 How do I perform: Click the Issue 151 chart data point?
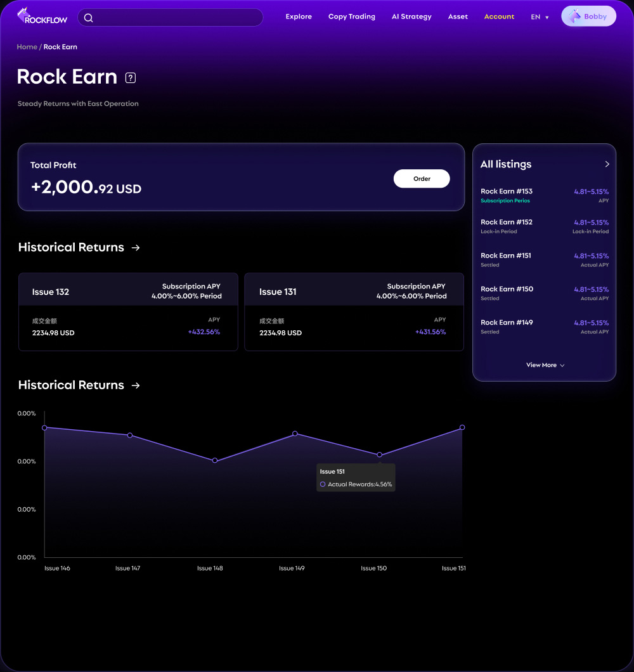coord(462,427)
